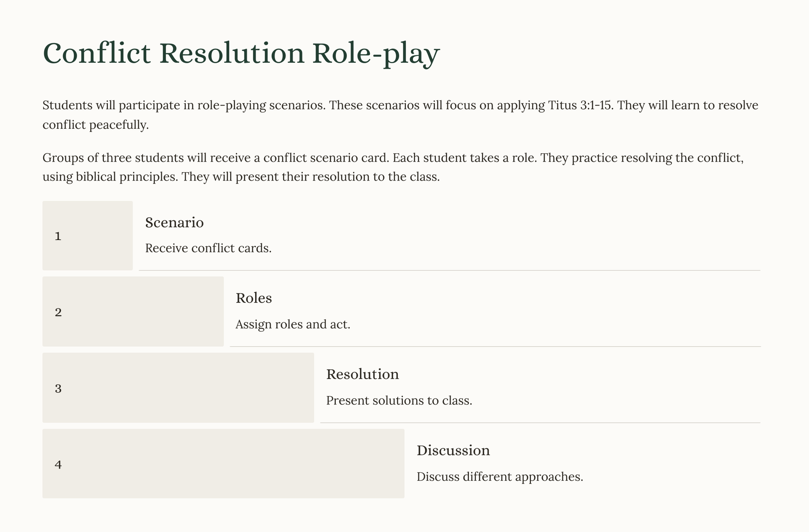Select the Resolution heading
809x532 pixels.
(362, 374)
